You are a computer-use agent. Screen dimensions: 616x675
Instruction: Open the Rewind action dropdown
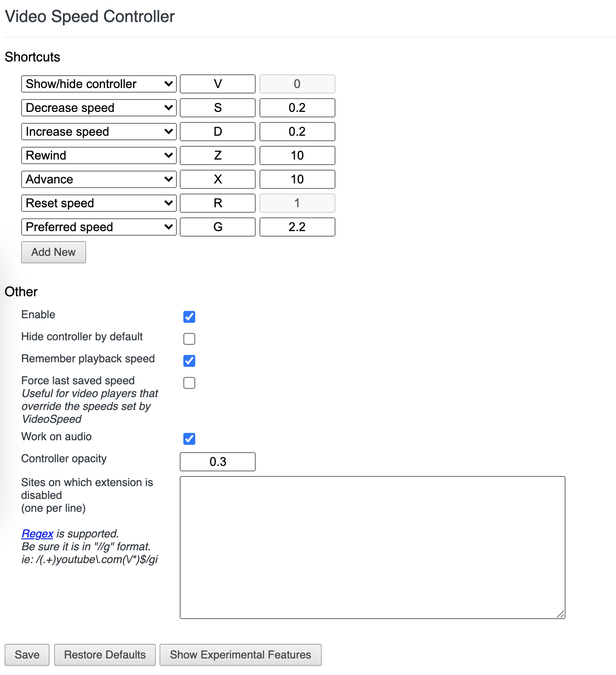click(x=98, y=155)
